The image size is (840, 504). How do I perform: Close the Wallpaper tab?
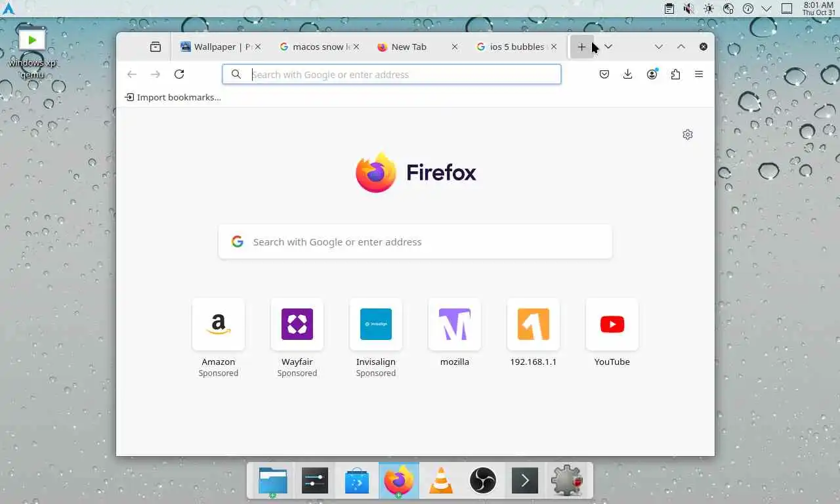[258, 47]
